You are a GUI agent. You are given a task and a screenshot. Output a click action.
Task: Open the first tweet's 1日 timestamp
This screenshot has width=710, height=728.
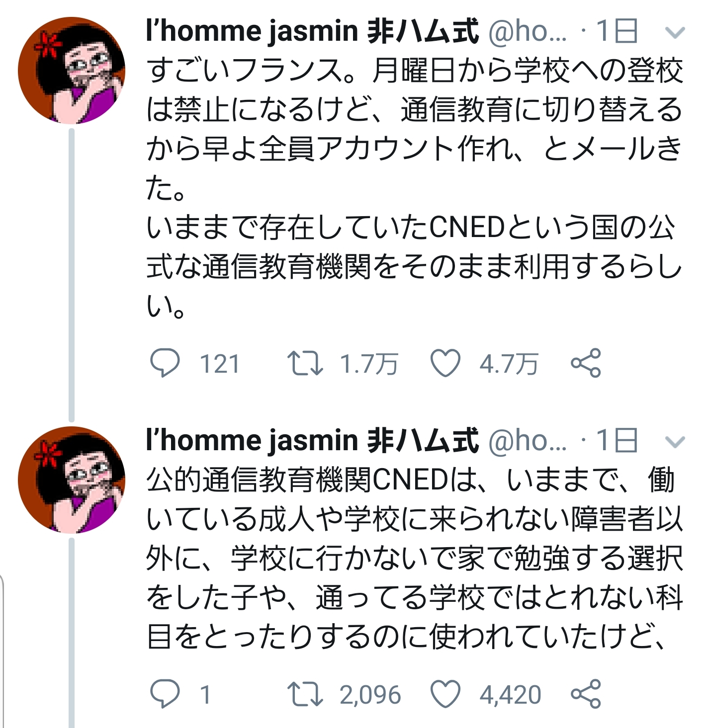coord(617,32)
